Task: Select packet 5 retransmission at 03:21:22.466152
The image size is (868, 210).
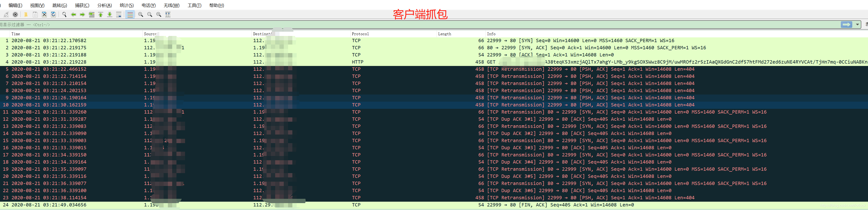Action: (434, 69)
